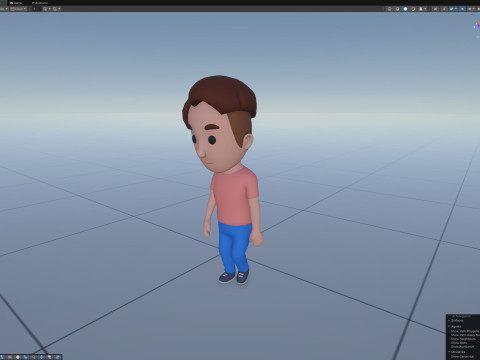The image size is (480, 360).
Task: Toggle the highlighted white sphere lighting button
Action: pos(405,9)
